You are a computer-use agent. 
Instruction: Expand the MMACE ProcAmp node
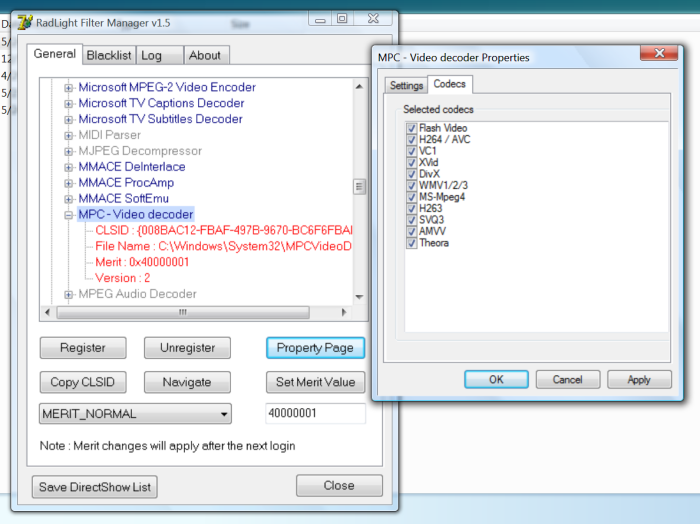point(68,183)
